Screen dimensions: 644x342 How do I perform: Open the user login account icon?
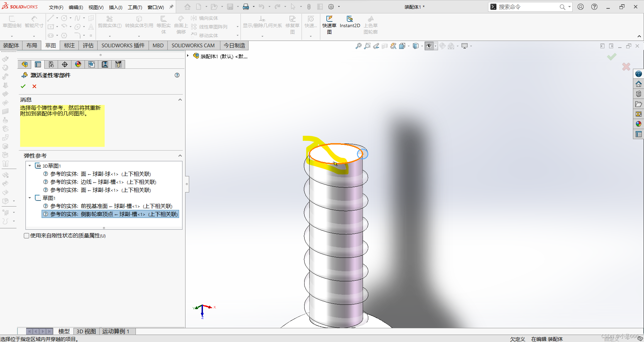tap(581, 7)
